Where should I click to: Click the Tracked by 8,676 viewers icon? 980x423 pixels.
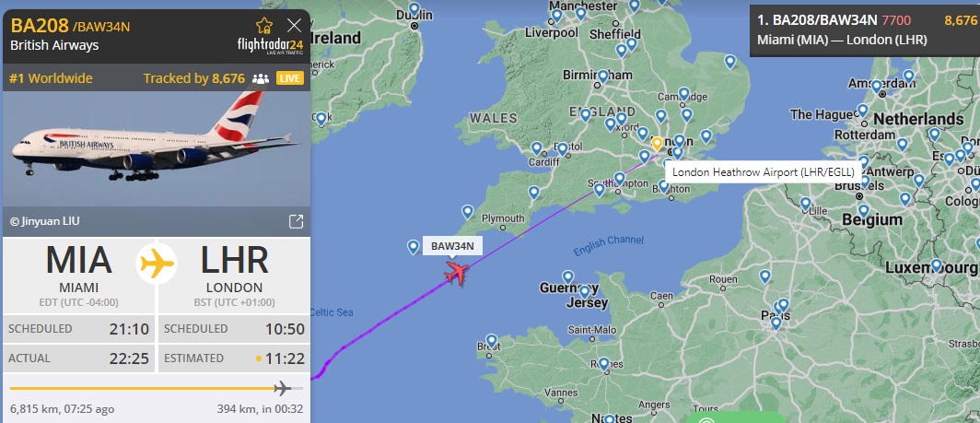[260, 79]
